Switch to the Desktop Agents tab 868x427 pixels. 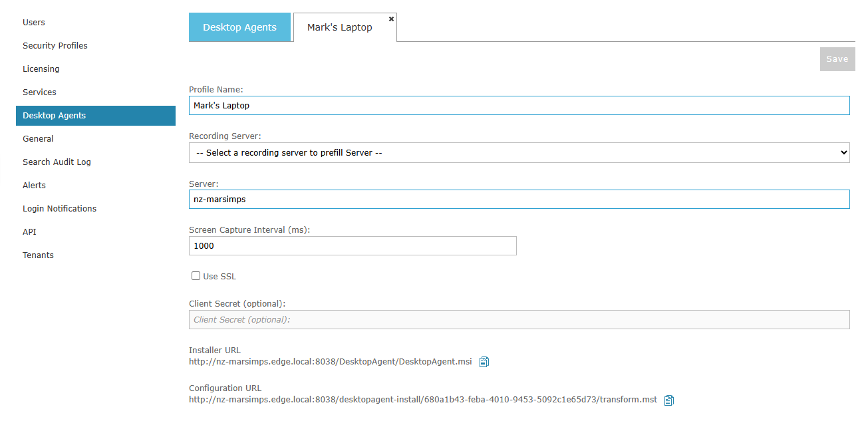[239, 27]
